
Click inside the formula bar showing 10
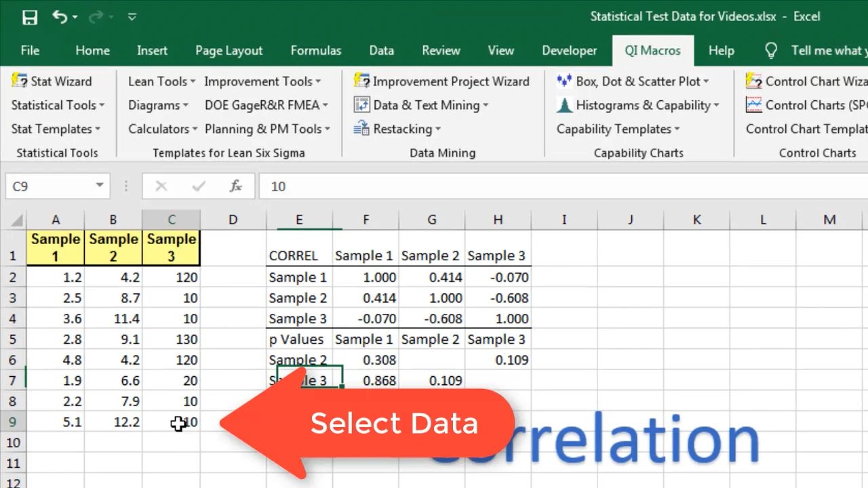point(563,186)
